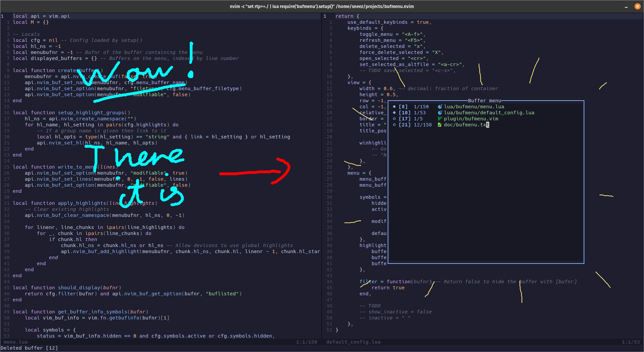Click the Vim icon next to plugin/bufmenu.vim
The width and height of the screenshot is (644, 352).
click(440, 119)
